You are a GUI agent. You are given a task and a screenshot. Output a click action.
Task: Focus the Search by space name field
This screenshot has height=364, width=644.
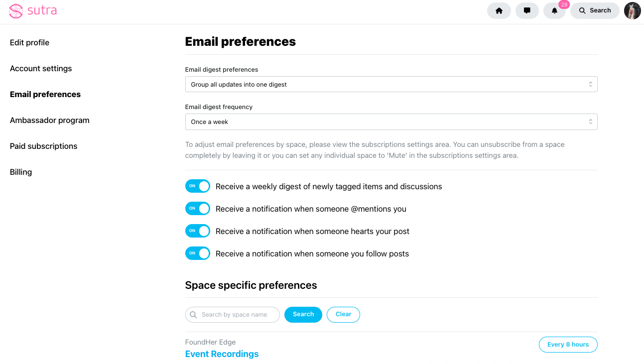233,315
